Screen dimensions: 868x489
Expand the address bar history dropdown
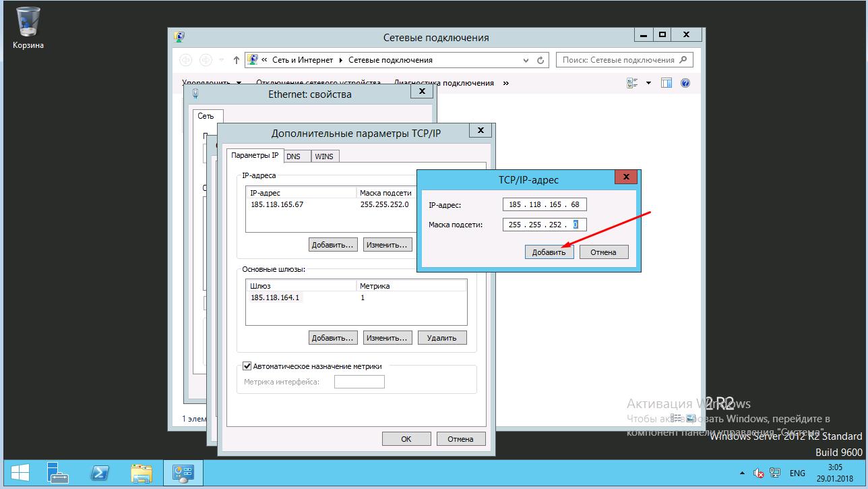pyautogui.click(x=526, y=60)
